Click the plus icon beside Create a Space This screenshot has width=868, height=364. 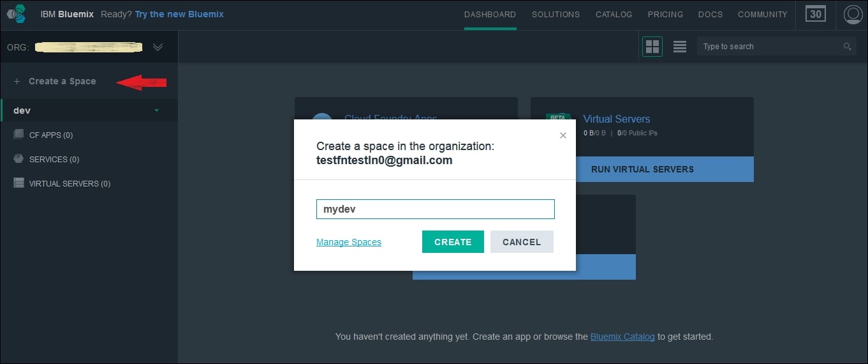pos(17,81)
